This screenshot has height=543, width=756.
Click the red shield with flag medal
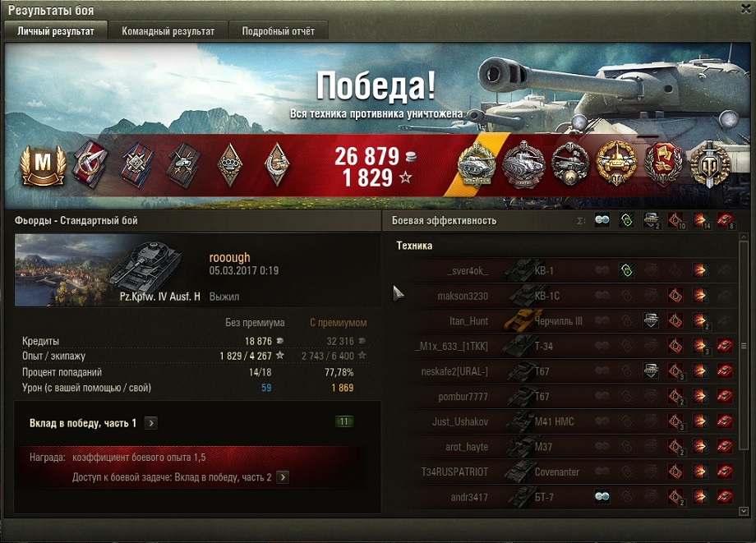tap(663, 164)
